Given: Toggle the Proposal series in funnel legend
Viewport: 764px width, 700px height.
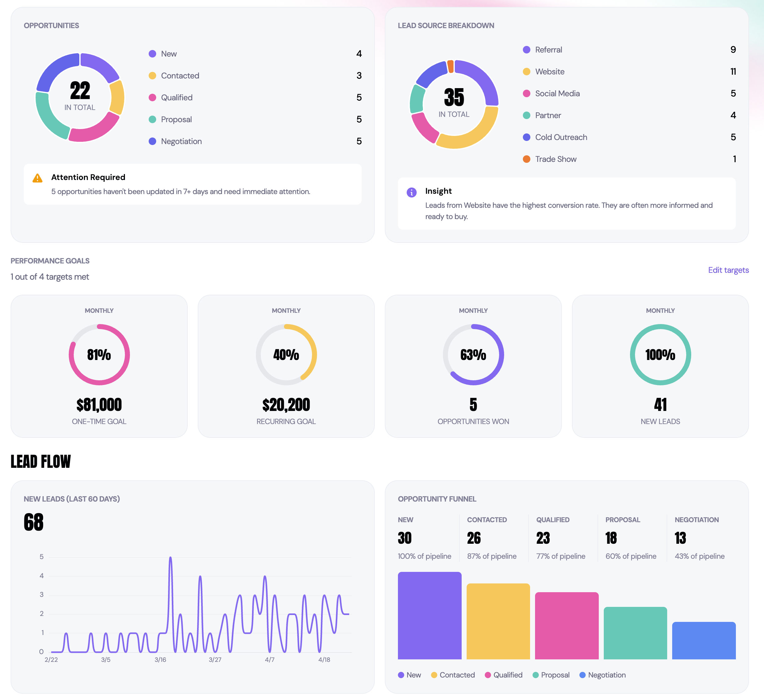Looking at the screenshot, I should [551, 675].
